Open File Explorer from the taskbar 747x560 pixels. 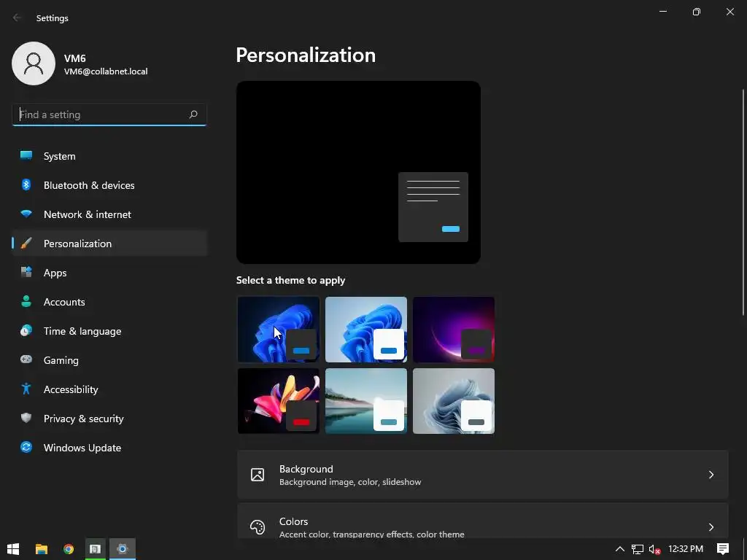[x=42, y=549]
